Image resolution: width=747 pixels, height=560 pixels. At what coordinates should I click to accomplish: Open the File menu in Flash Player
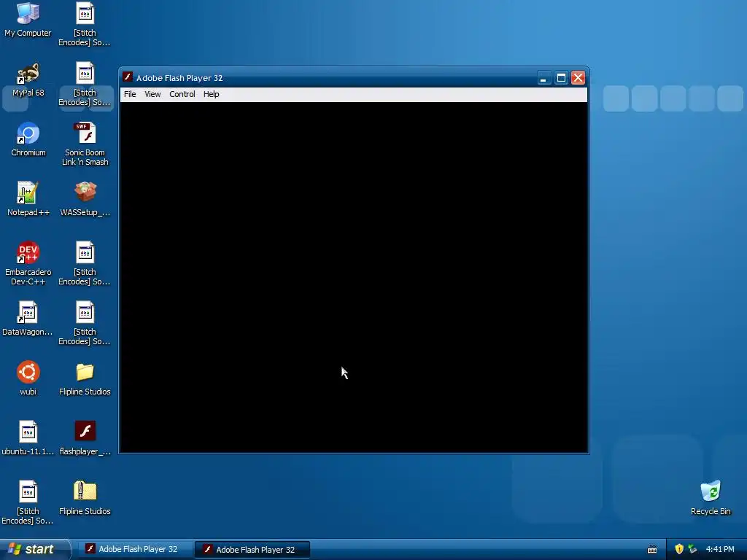(130, 94)
